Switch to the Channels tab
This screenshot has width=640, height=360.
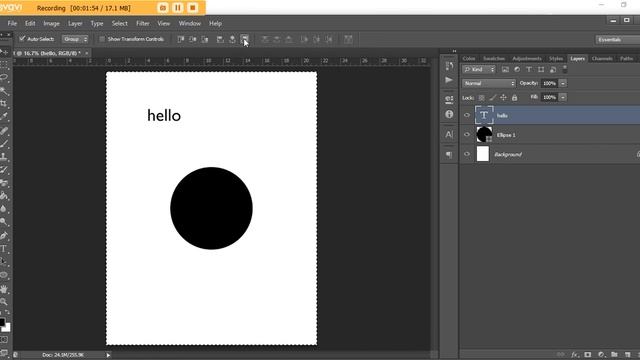point(602,59)
